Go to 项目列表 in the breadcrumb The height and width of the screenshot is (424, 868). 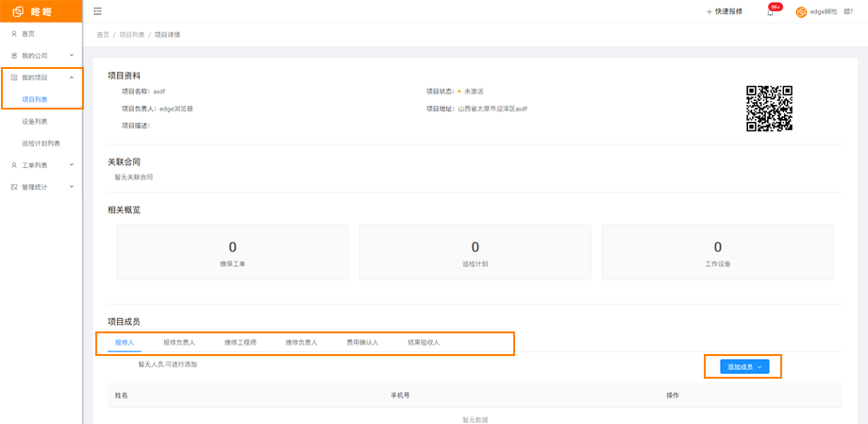[131, 34]
